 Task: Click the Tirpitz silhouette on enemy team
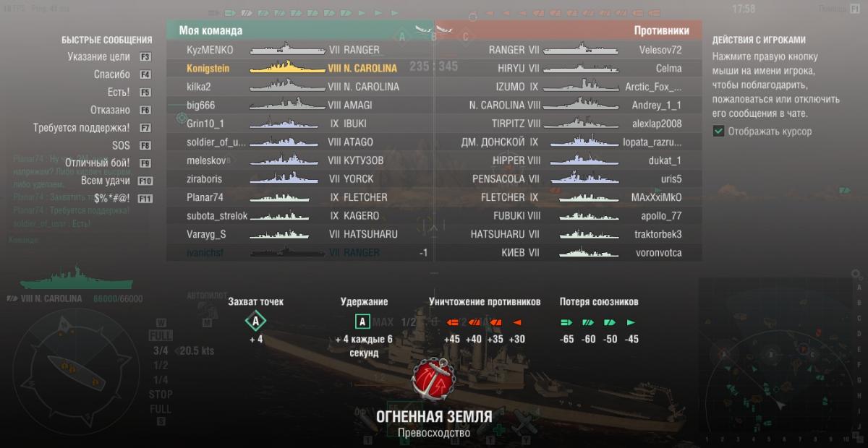click(580, 124)
